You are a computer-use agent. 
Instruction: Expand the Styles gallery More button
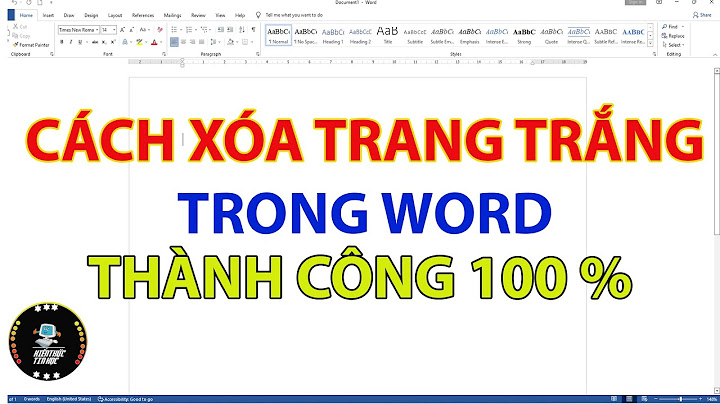(x=650, y=44)
